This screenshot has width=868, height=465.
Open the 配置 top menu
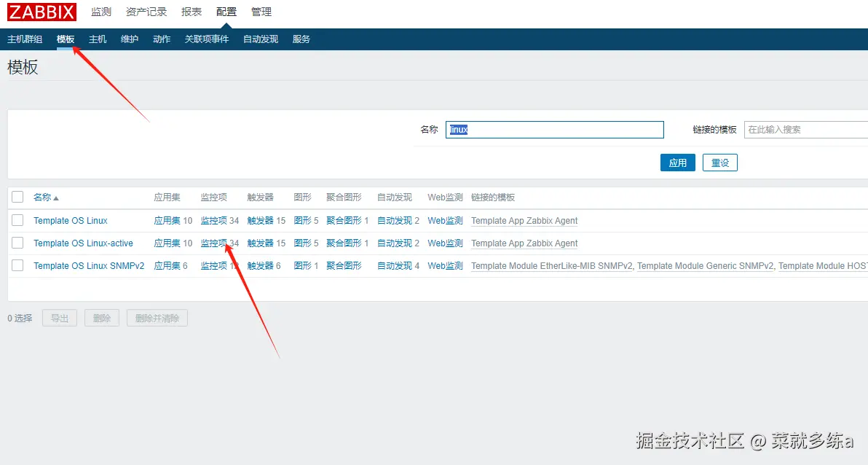(x=226, y=12)
